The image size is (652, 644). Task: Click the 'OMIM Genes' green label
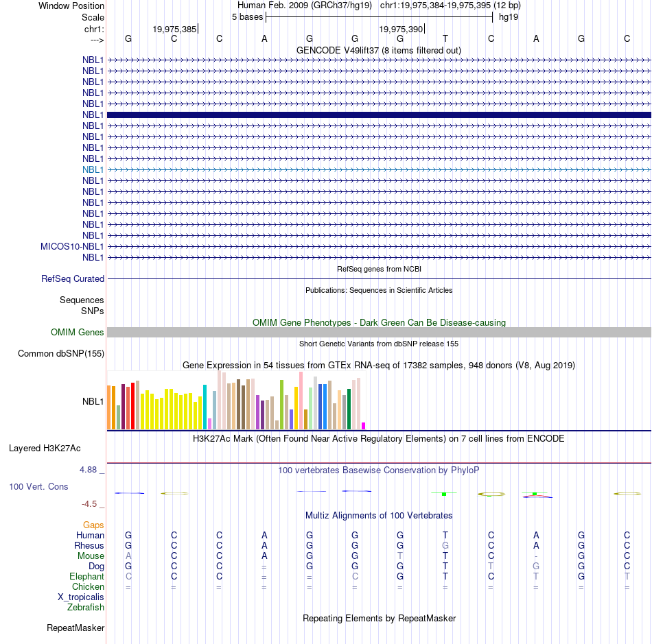coord(77,333)
